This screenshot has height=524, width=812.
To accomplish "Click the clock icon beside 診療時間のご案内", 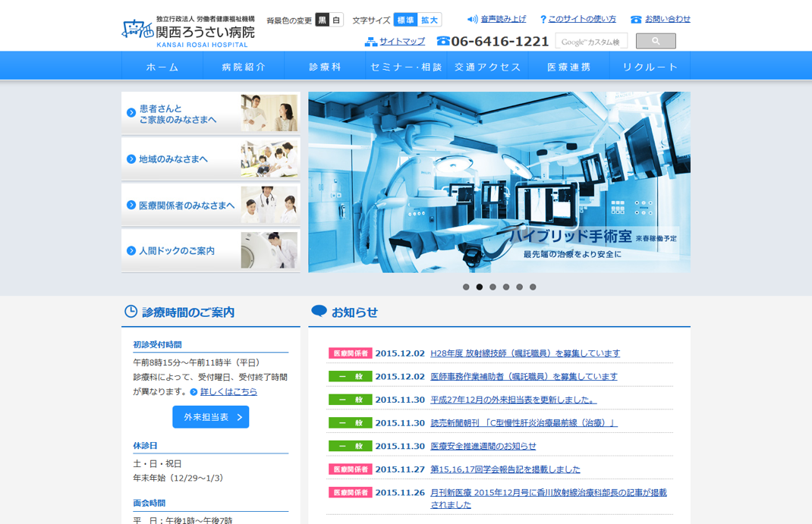I will (x=131, y=312).
